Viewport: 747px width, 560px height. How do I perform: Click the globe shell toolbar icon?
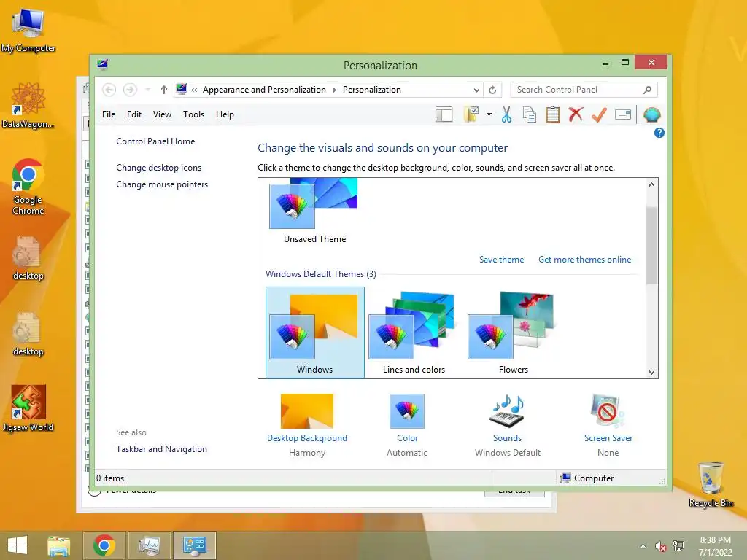pos(651,114)
